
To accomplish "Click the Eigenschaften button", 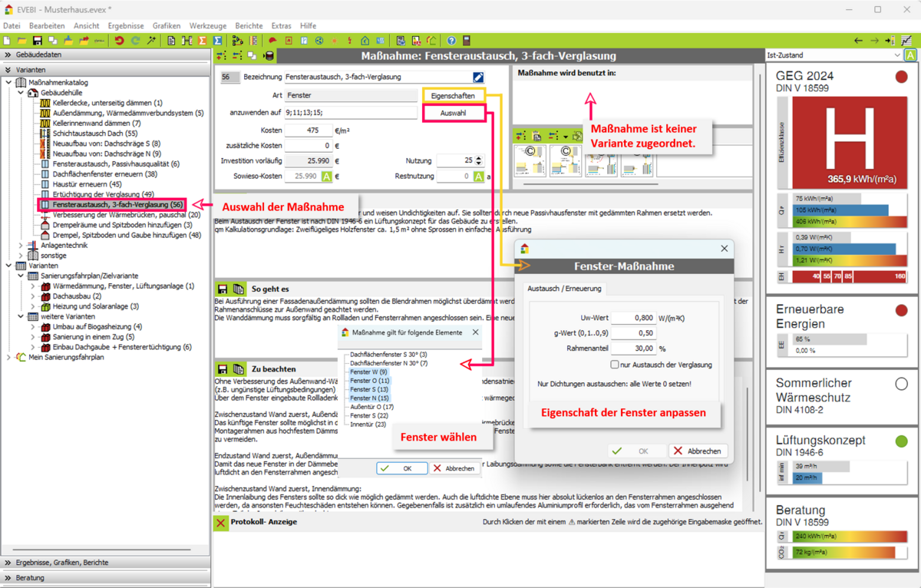I will pyautogui.click(x=453, y=96).
